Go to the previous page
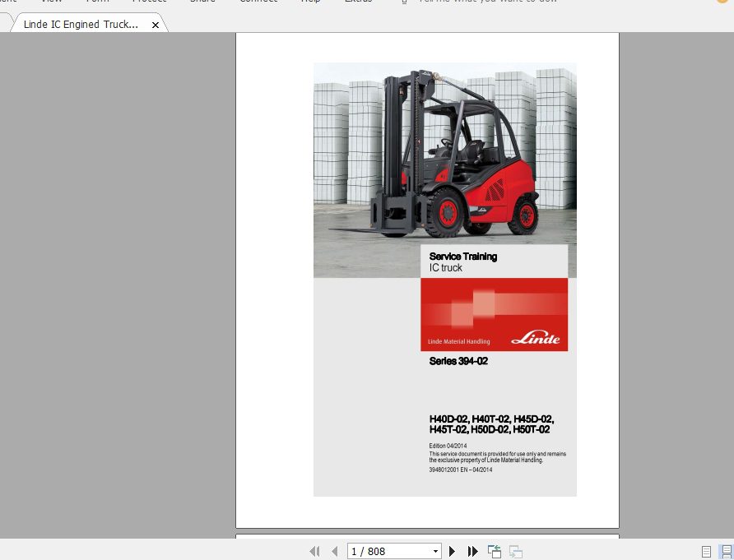 point(335,552)
